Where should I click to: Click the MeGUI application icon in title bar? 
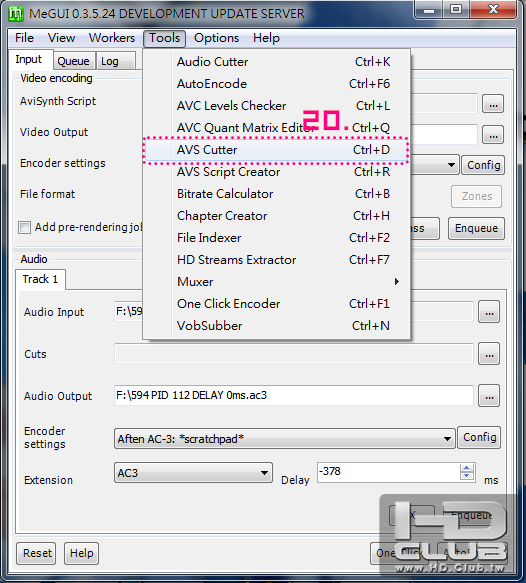(16, 14)
